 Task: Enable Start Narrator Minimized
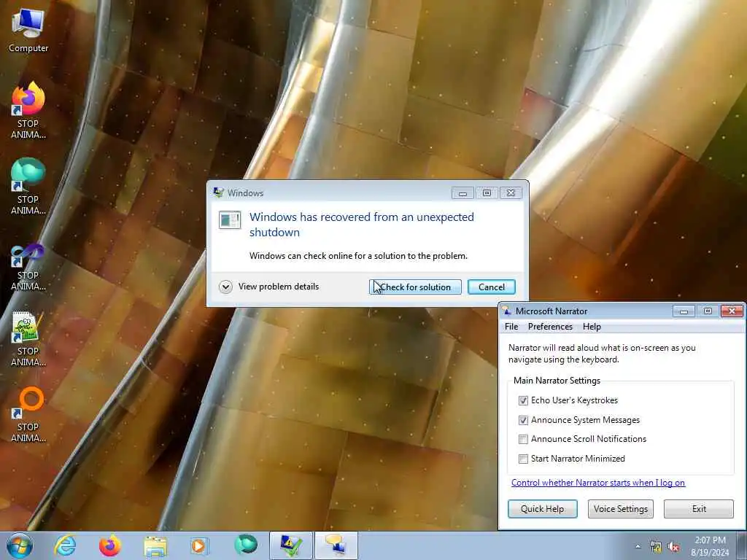(523, 459)
